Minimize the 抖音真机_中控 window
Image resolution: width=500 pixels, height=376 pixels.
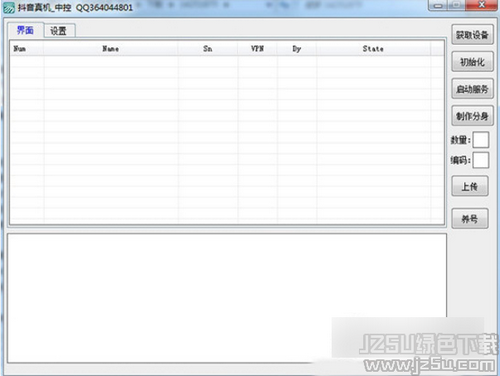(x=438, y=5)
